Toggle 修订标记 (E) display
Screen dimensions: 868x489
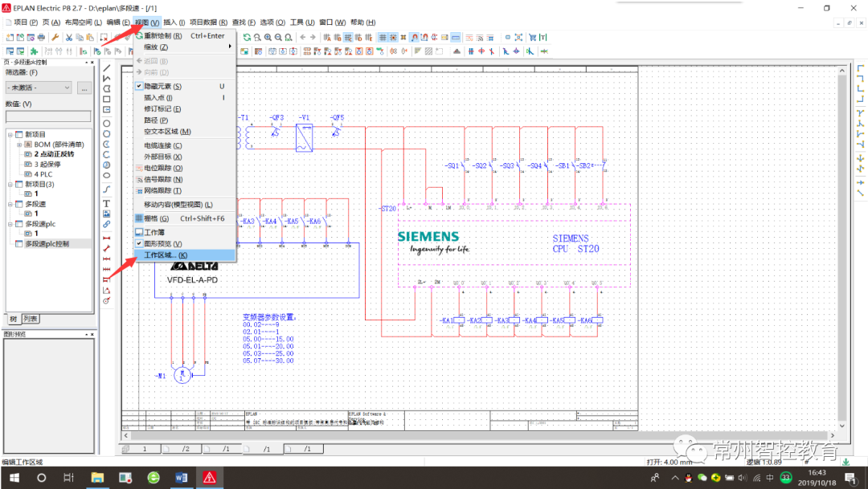click(185, 109)
